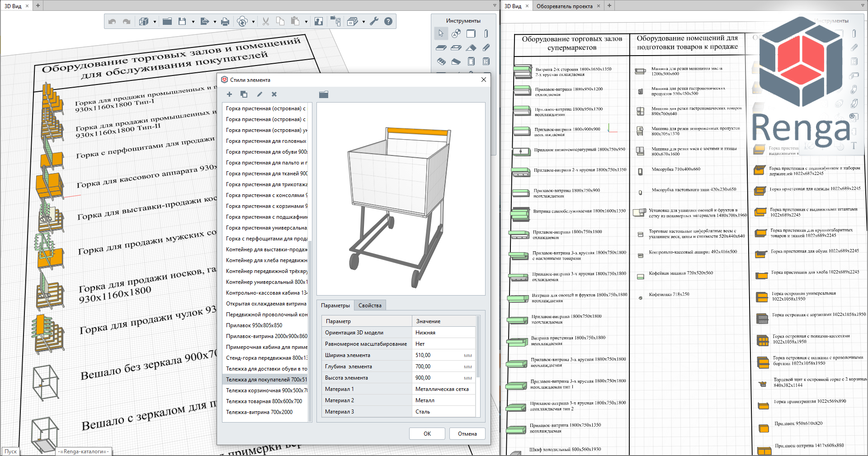Expand the Export dropdown arrow
Viewport: 868px width, 456px height.
215,22
